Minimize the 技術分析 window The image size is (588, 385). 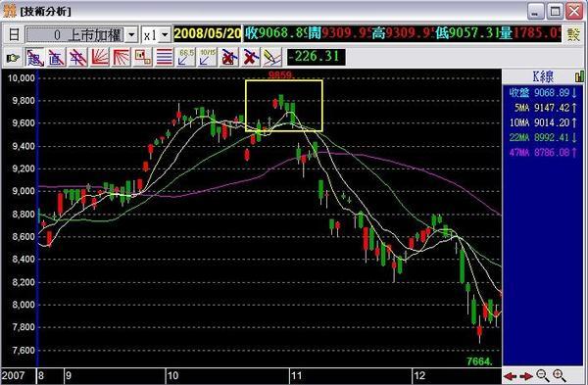[x=535, y=11]
